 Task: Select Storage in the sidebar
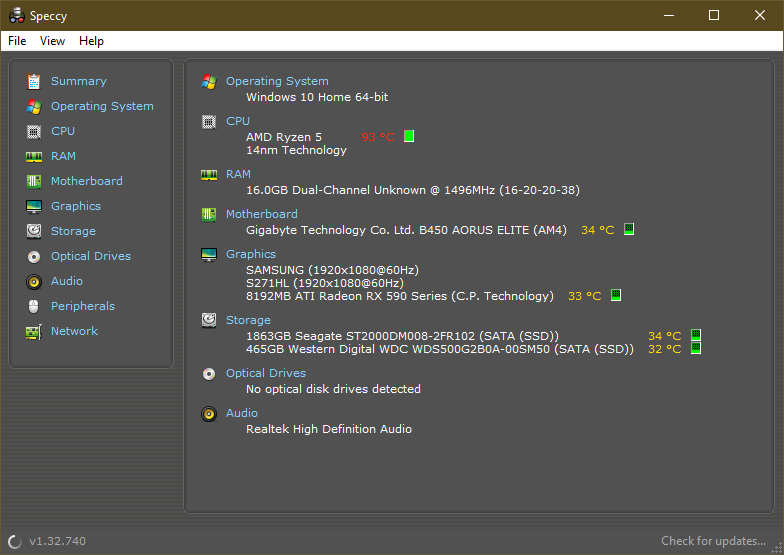[x=73, y=231]
